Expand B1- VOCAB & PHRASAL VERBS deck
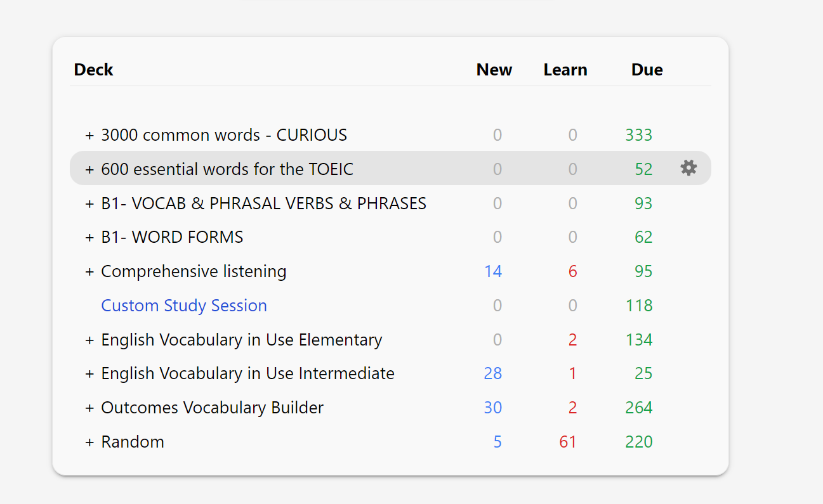The height and width of the screenshot is (504, 823). 89,204
